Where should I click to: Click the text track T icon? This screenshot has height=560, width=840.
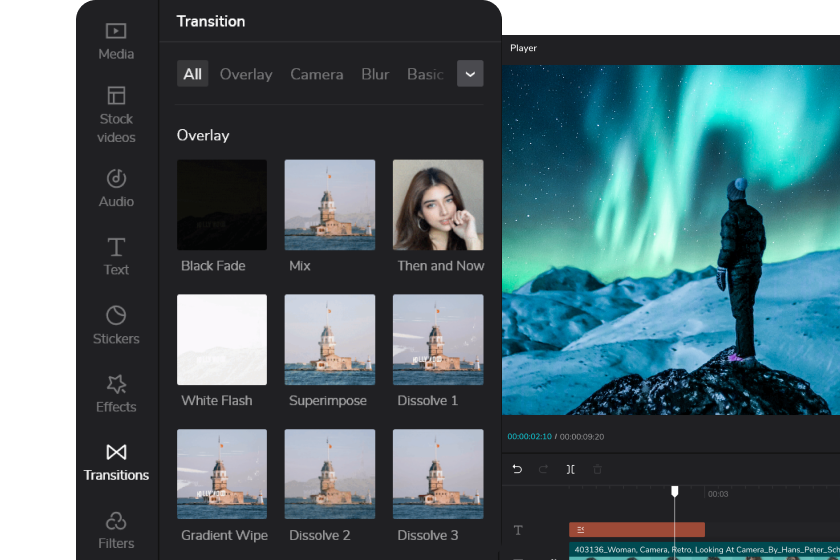pyautogui.click(x=518, y=530)
